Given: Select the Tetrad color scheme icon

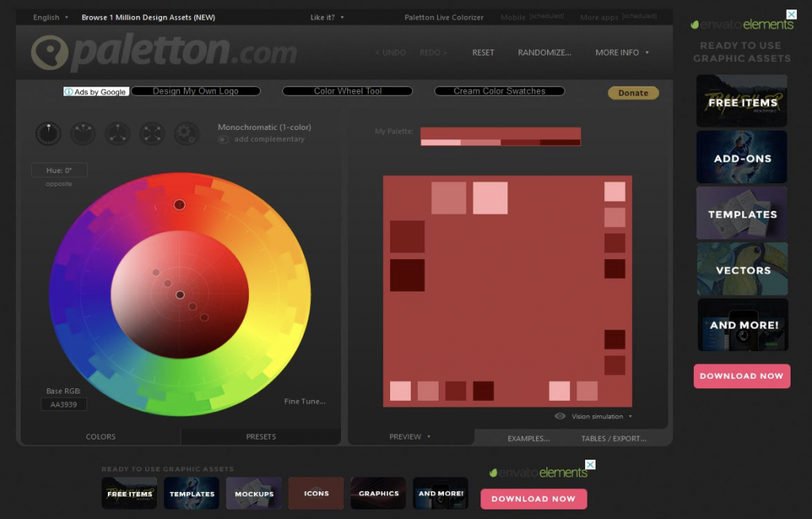Looking at the screenshot, I should tap(152, 133).
